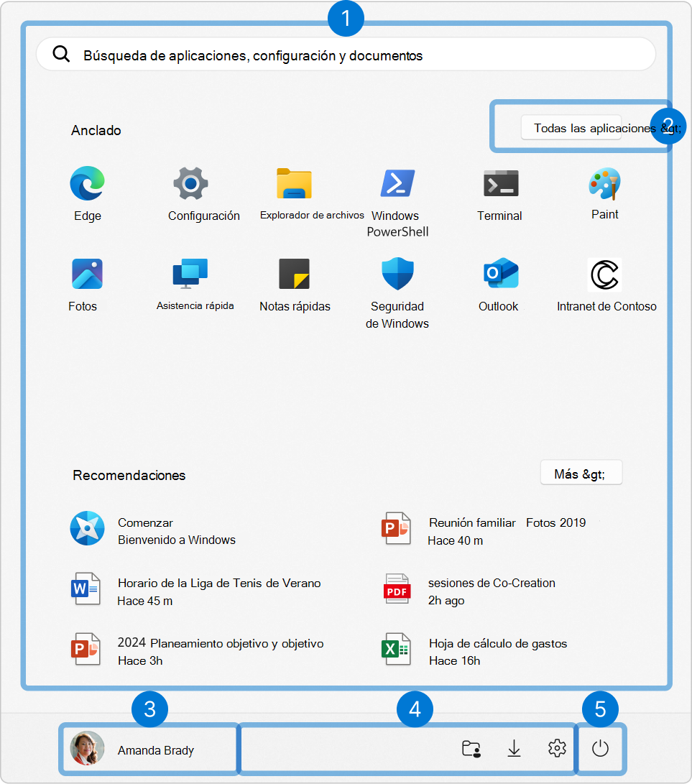Launch the Terminal app
Viewport: 692px width, 784px height.
(x=501, y=183)
